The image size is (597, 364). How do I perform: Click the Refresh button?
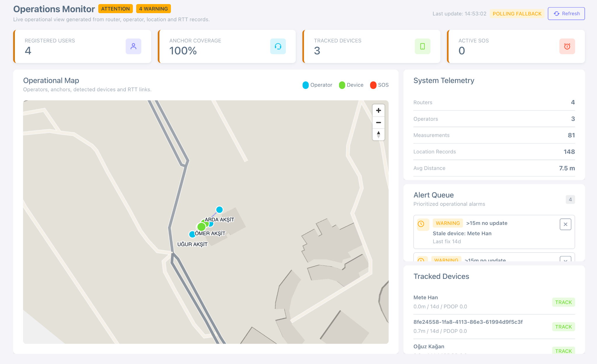[x=566, y=13]
